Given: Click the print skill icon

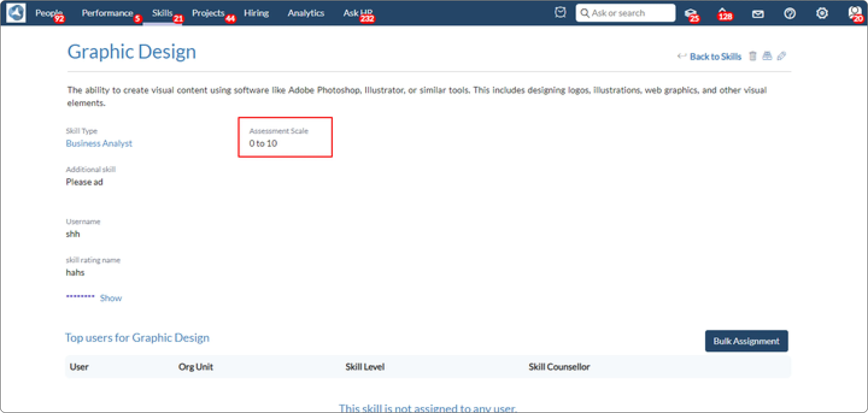Looking at the screenshot, I should coord(767,56).
